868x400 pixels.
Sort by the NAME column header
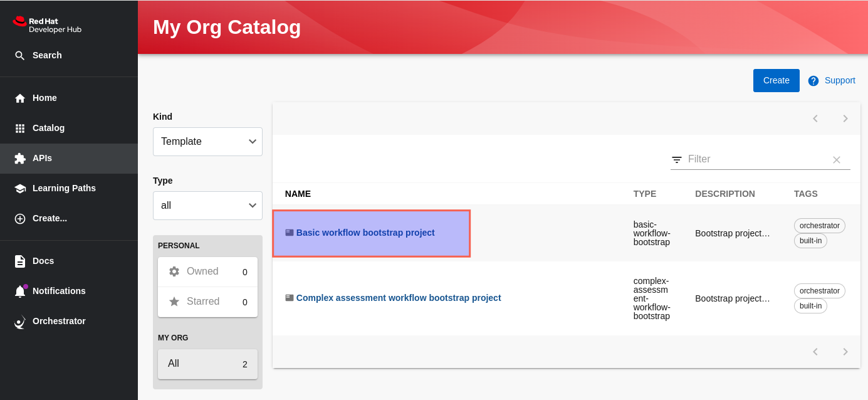[298, 194]
